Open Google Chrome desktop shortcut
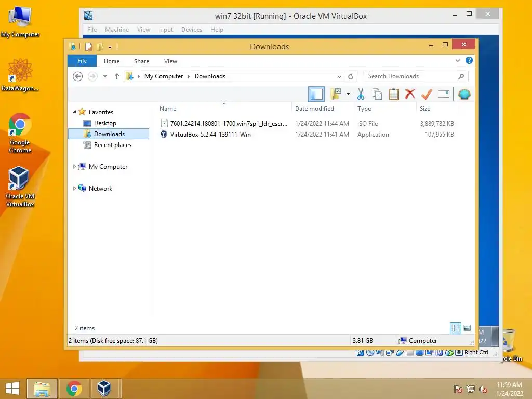This screenshot has width=532, height=399. pyautogui.click(x=20, y=133)
